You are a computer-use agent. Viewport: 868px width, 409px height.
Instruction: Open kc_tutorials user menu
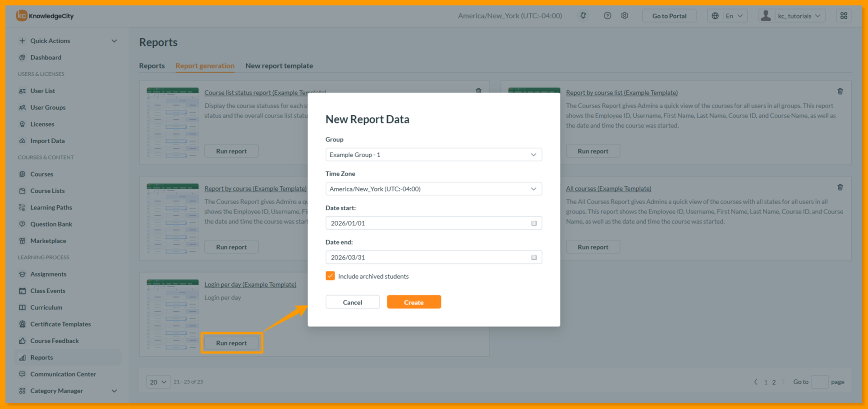(x=792, y=16)
